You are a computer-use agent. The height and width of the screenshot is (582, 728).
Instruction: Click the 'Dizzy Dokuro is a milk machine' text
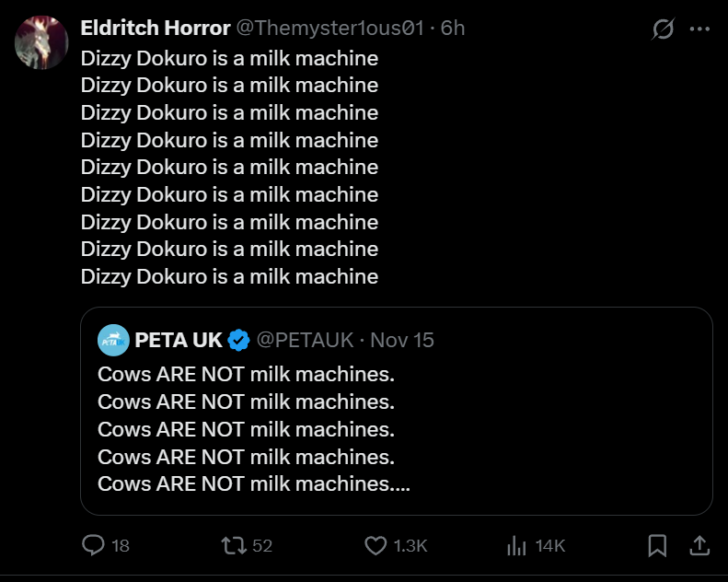pos(229,168)
